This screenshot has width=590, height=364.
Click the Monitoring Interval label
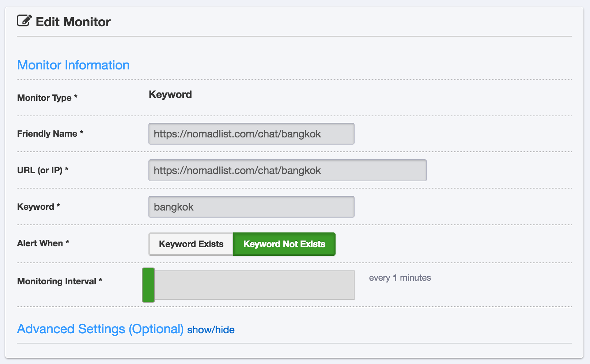(x=59, y=281)
